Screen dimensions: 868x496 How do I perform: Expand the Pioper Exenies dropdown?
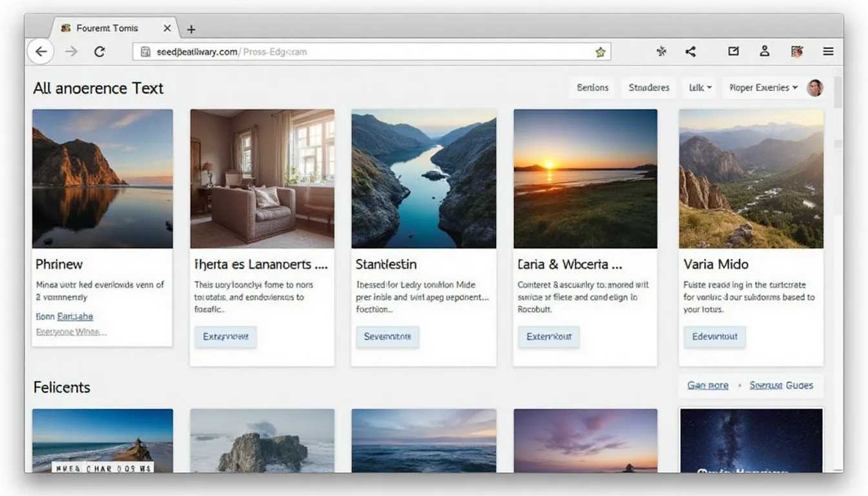(763, 88)
